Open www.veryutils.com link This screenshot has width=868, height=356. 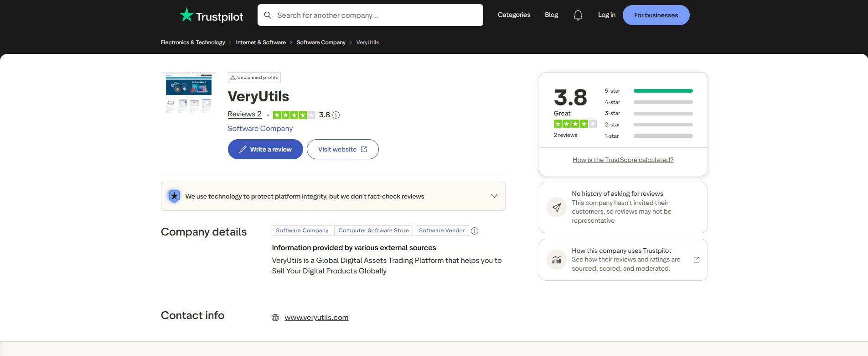click(316, 318)
